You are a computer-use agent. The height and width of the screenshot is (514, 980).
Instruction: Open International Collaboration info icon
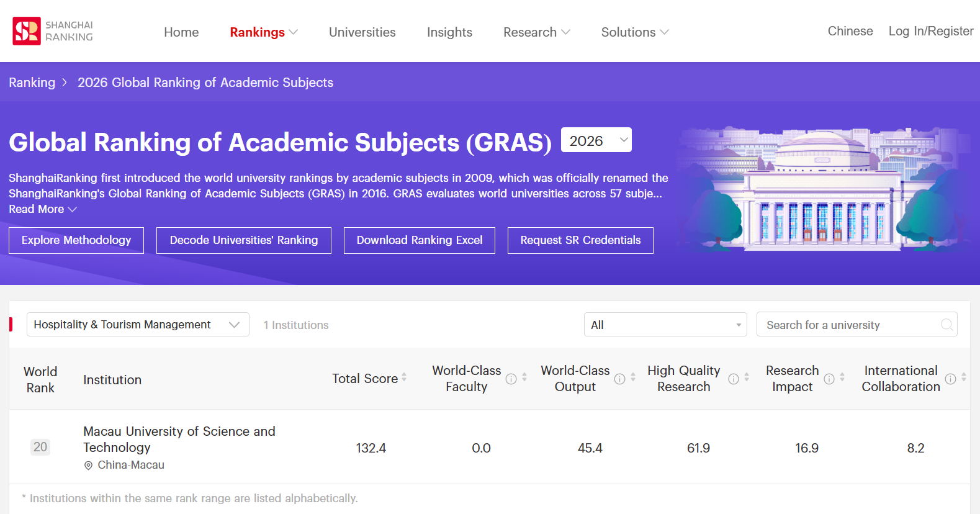pos(950,379)
